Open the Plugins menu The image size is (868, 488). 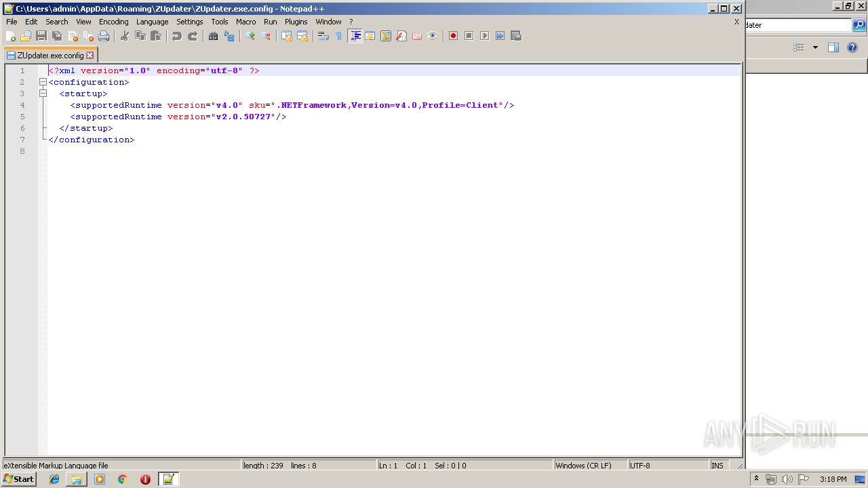click(296, 22)
